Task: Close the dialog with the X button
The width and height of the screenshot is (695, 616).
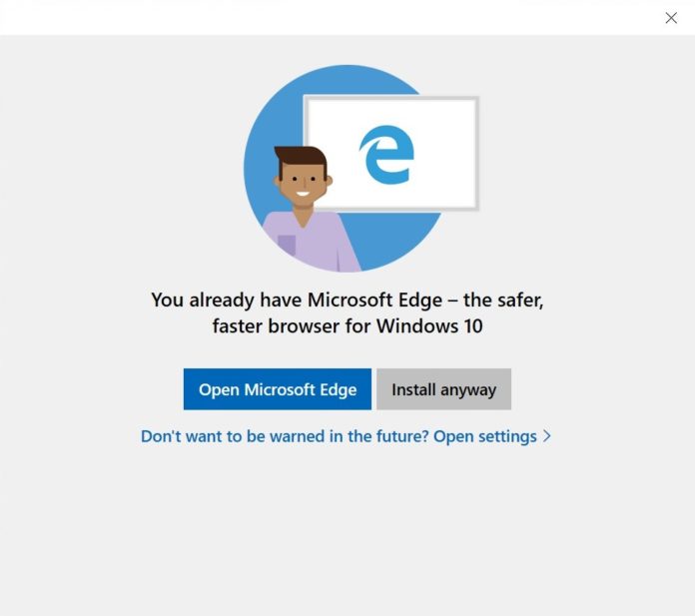Action: [x=671, y=18]
